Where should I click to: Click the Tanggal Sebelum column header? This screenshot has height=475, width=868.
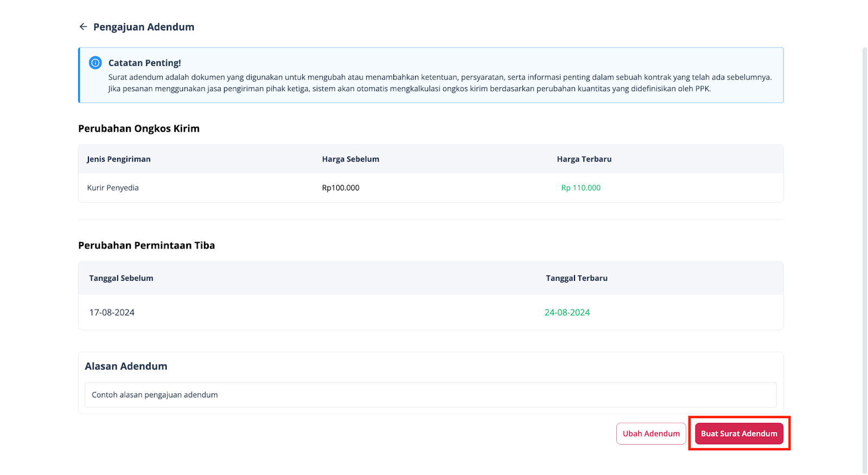click(x=121, y=278)
